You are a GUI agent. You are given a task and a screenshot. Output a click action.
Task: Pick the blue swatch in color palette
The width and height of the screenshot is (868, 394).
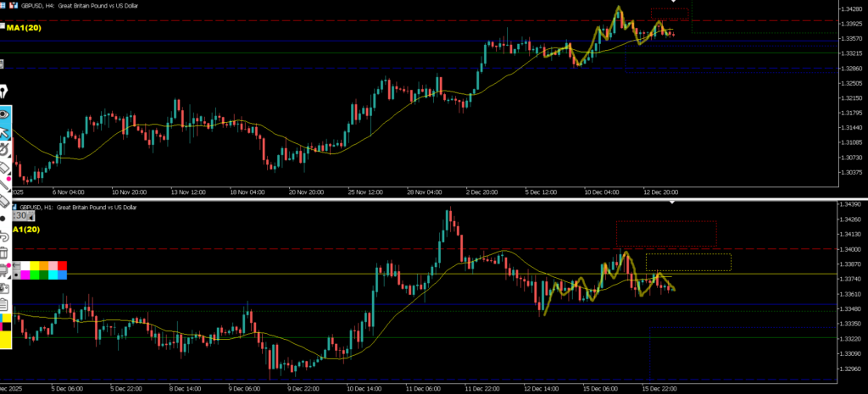coord(62,275)
